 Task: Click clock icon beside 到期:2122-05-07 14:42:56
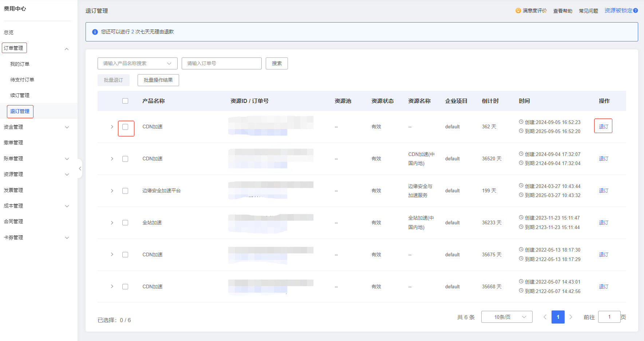tap(521, 291)
